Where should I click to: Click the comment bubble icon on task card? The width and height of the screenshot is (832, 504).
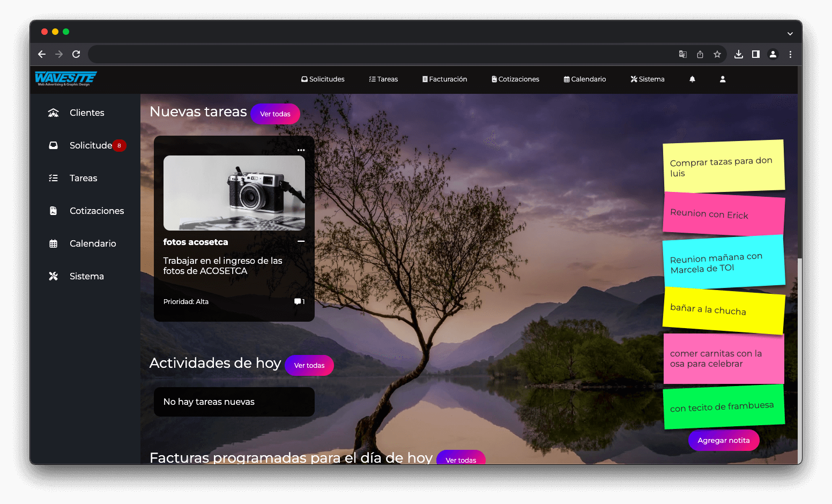pos(298,301)
